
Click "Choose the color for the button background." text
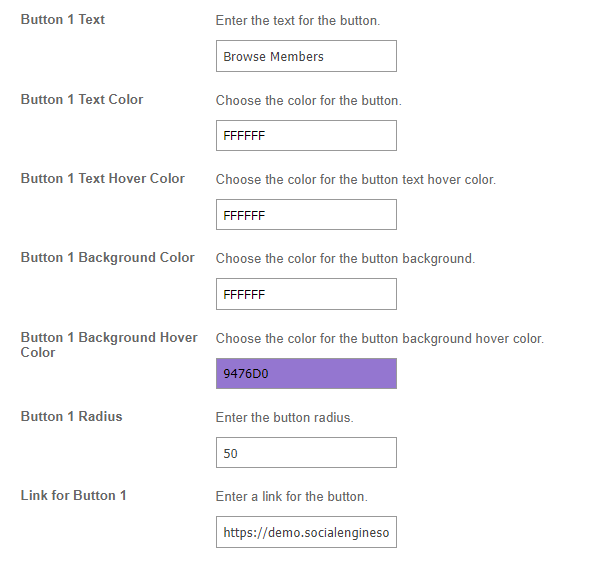pyautogui.click(x=345, y=258)
